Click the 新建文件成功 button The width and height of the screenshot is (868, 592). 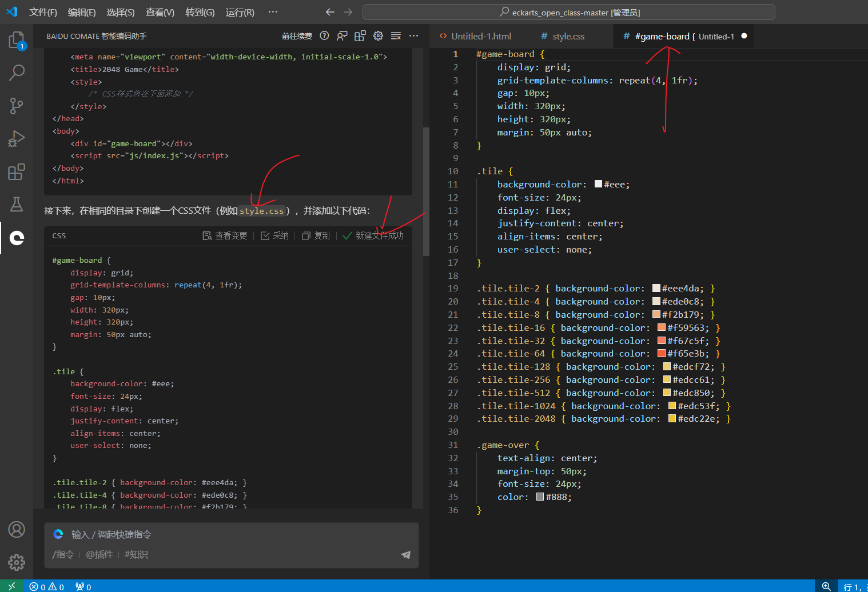(x=373, y=235)
